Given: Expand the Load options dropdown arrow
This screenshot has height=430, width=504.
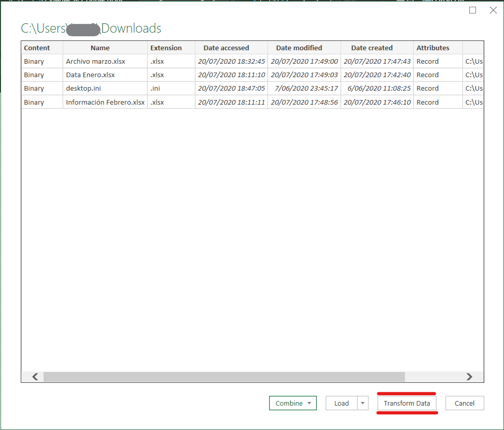Looking at the screenshot, I should pos(363,403).
